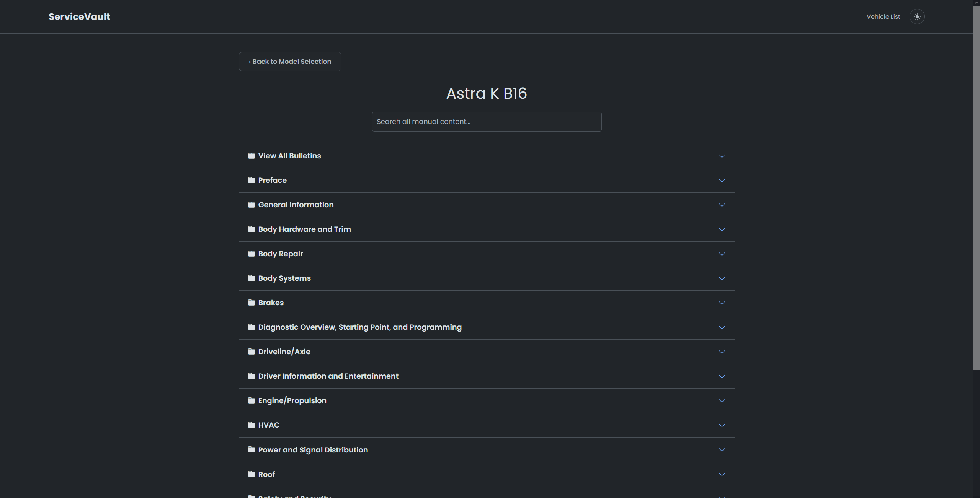Go back via Back to Model Selection button
980x498 pixels.
290,62
